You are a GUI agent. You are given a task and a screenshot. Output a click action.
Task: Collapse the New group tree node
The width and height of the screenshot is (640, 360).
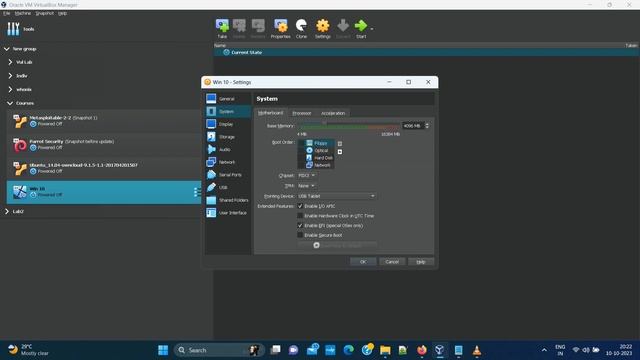[x=7, y=49]
